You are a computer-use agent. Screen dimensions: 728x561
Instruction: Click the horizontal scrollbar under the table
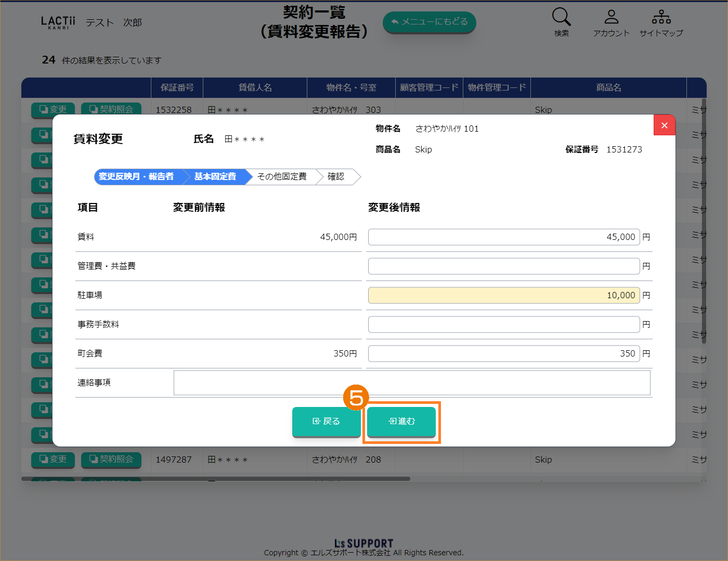pos(216,479)
